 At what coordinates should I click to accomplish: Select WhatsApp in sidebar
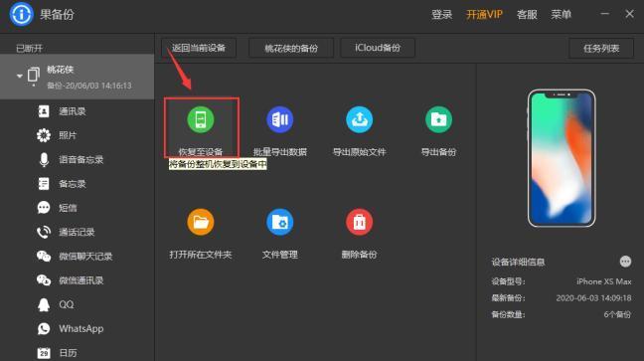coord(78,328)
